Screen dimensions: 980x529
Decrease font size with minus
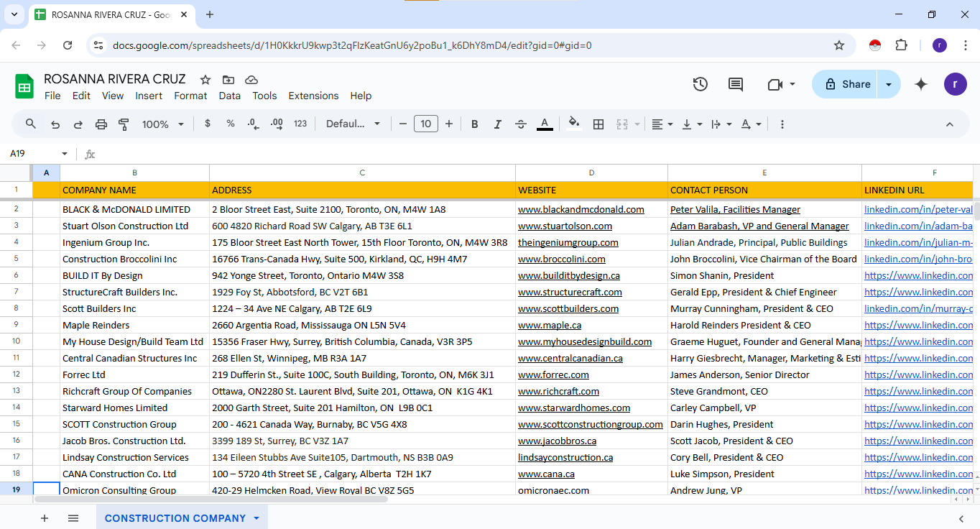pos(403,124)
